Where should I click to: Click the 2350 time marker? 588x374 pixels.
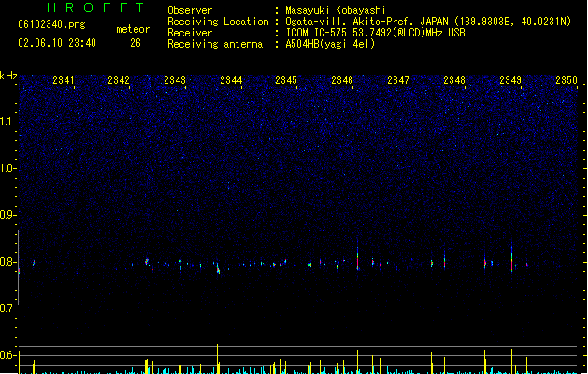[566, 80]
